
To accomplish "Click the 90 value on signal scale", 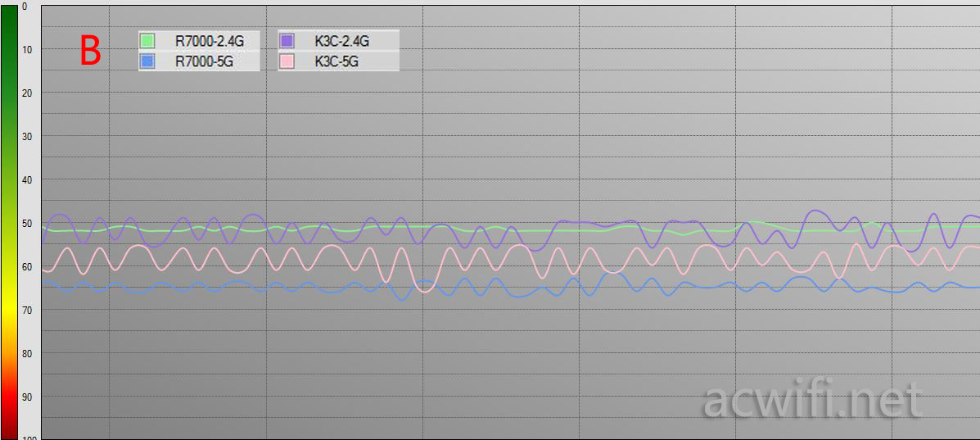I will pyautogui.click(x=27, y=397).
